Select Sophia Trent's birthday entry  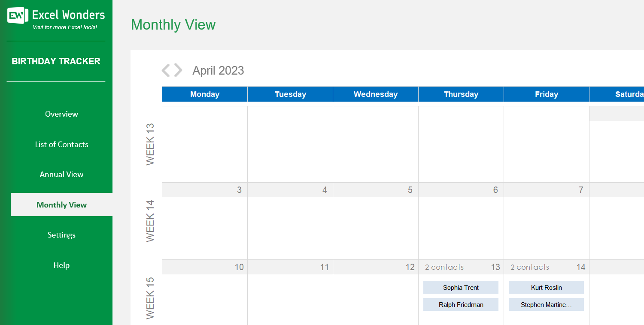[x=461, y=287]
